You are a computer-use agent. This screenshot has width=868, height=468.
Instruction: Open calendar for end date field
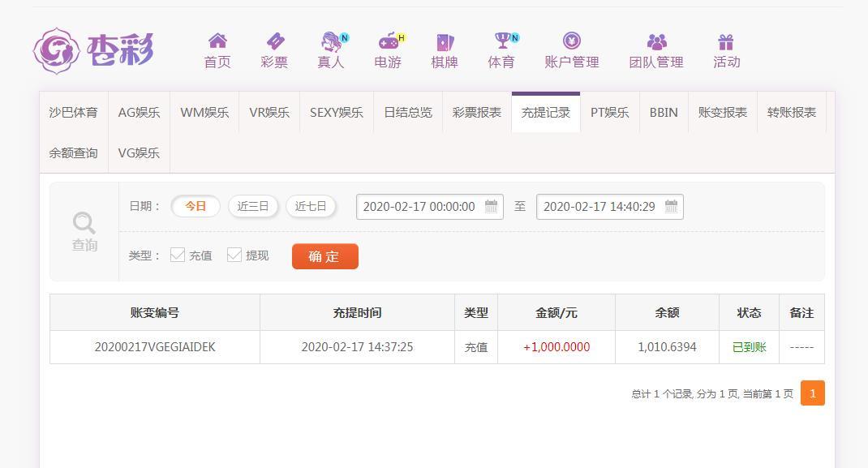pos(671,206)
